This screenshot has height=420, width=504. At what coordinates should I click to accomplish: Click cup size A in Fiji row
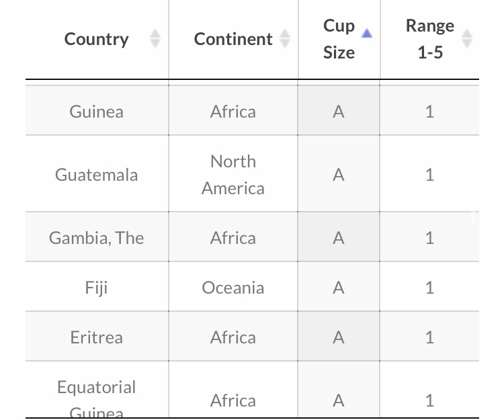(x=339, y=287)
